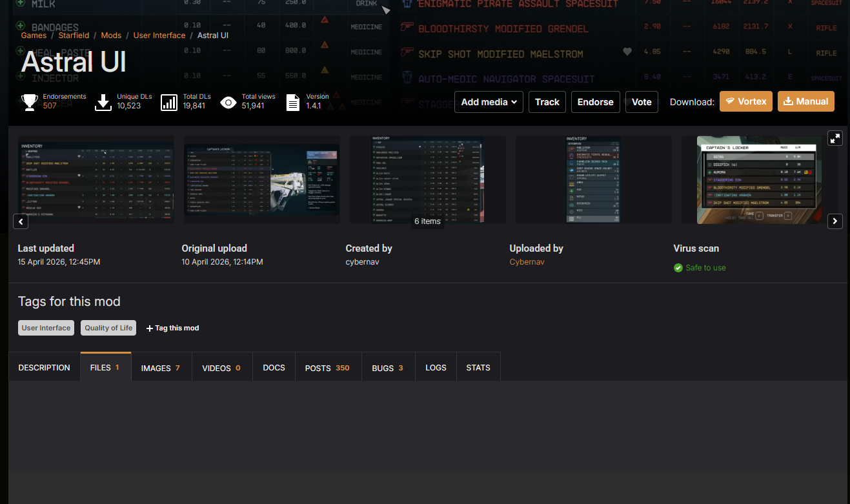Click the Last updated label
Screen dimensions: 850x504
click(46, 248)
